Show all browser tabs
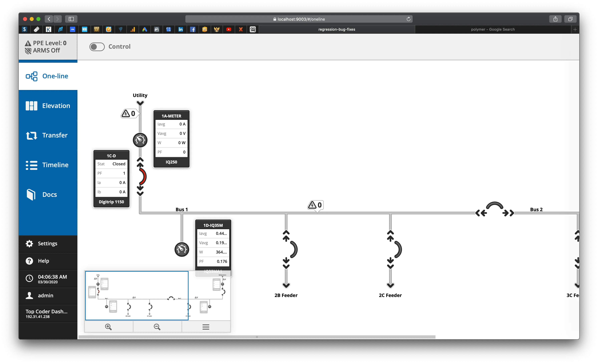Viewport: 598px width, 364px height. [x=570, y=19]
